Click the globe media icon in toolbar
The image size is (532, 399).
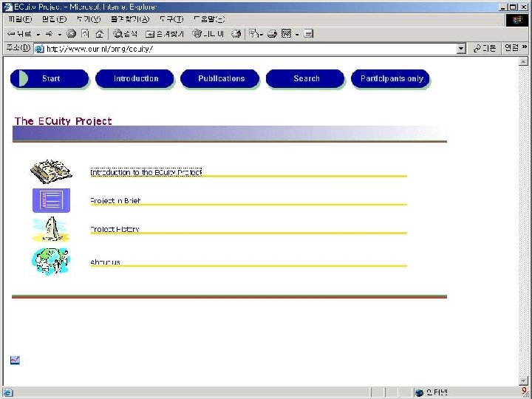[x=236, y=33]
